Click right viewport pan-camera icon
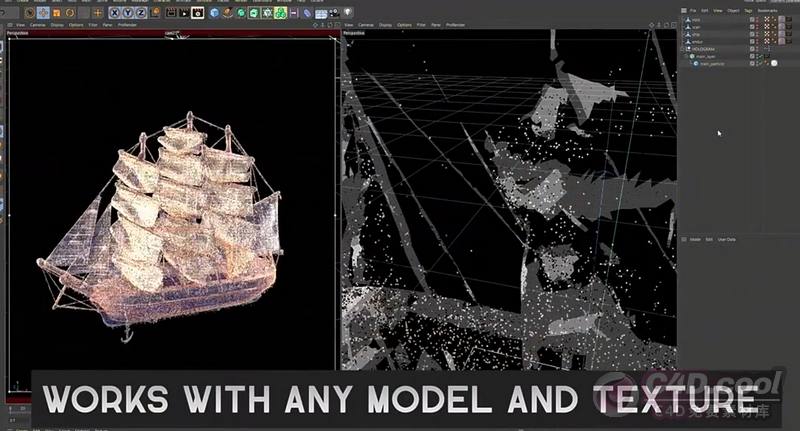Screen dimensions: 800x431 click(x=652, y=24)
